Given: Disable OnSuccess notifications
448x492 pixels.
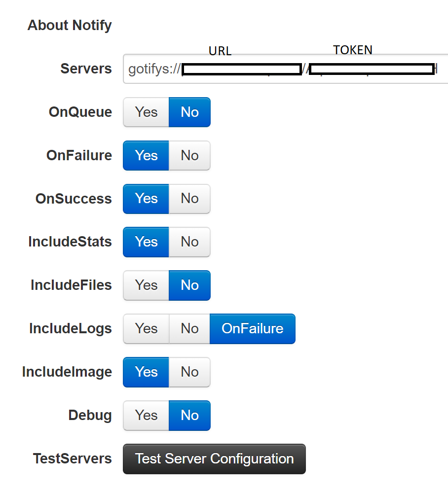Looking at the screenshot, I should pos(189,199).
